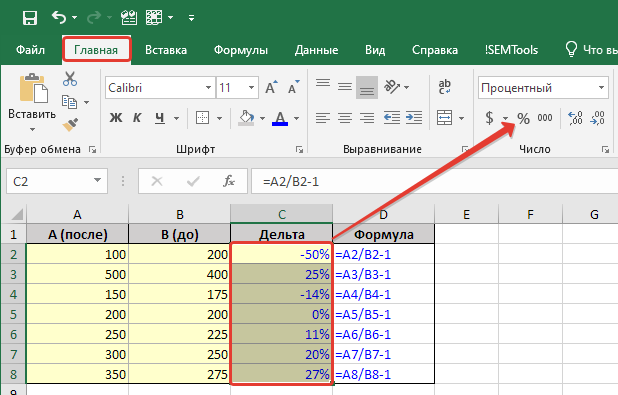Open the Справка ribbon tab
This screenshot has height=395, width=618.
[435, 50]
